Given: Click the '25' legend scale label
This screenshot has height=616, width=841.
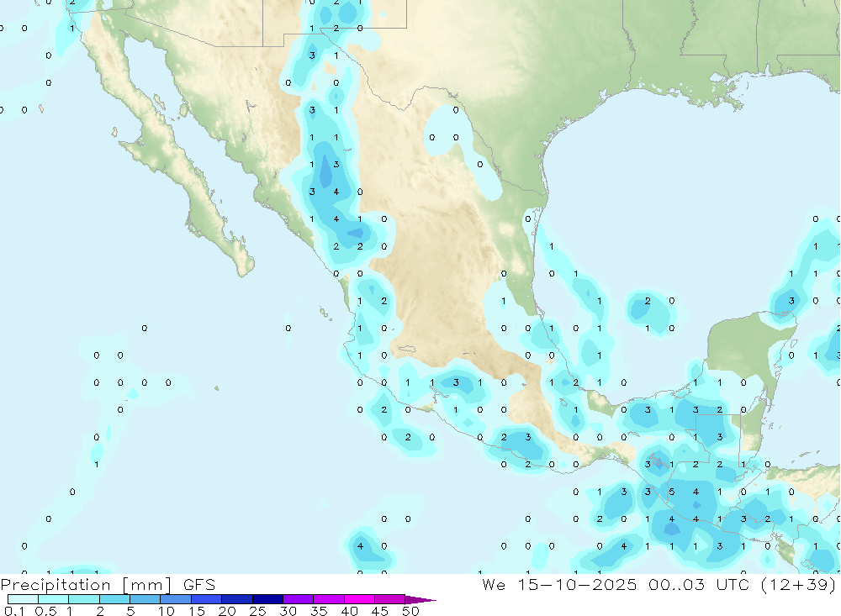Looking at the screenshot, I should pos(258,611).
